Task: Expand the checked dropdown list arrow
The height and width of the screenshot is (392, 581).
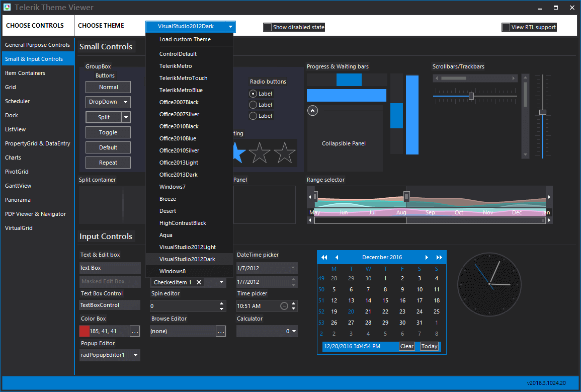Action: pyautogui.click(x=221, y=282)
